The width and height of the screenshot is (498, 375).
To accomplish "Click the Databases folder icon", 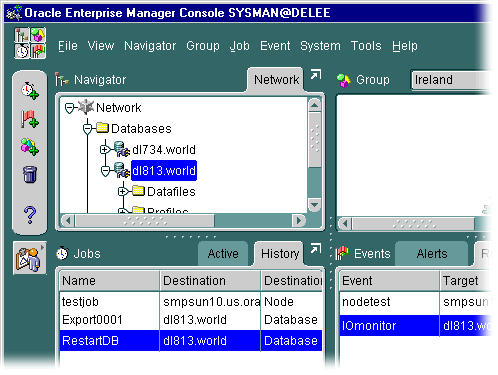I will pyautogui.click(x=102, y=128).
